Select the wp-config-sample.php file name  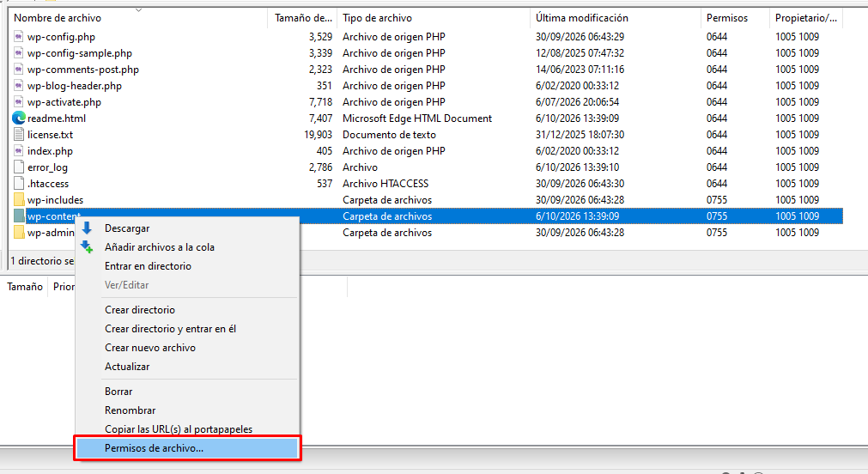click(80, 53)
